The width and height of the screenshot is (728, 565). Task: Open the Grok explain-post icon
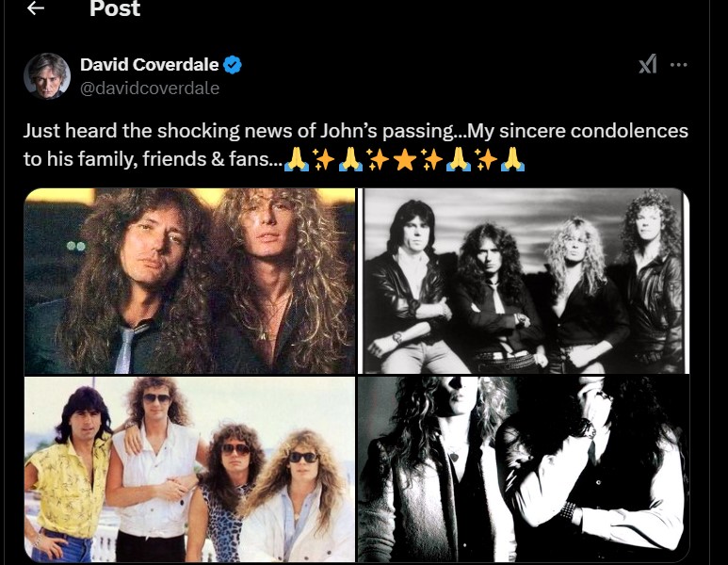[648, 64]
